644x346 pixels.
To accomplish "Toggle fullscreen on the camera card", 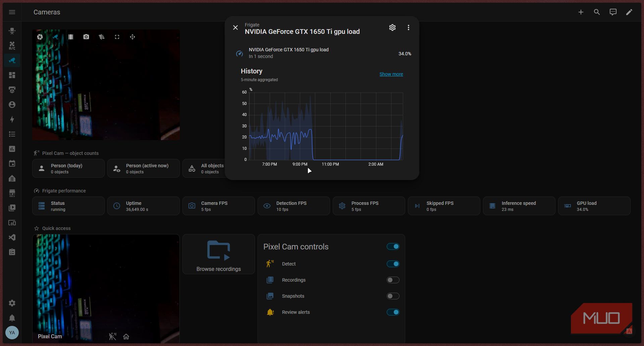I will (x=117, y=37).
